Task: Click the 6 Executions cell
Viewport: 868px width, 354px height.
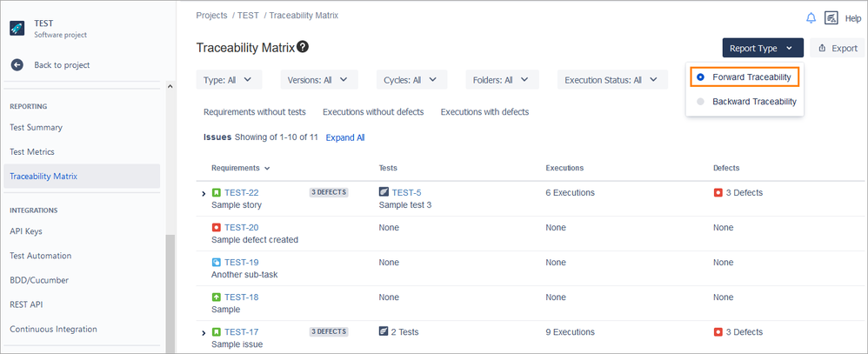Action: pyautogui.click(x=571, y=193)
